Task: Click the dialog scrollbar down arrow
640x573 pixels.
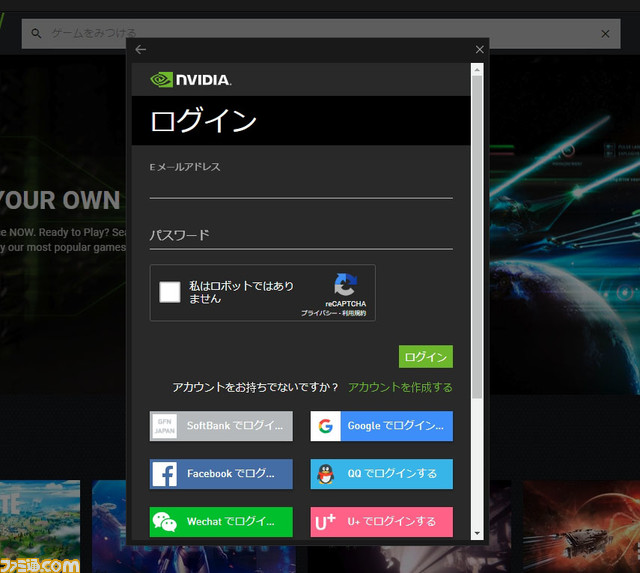Action: [477, 533]
